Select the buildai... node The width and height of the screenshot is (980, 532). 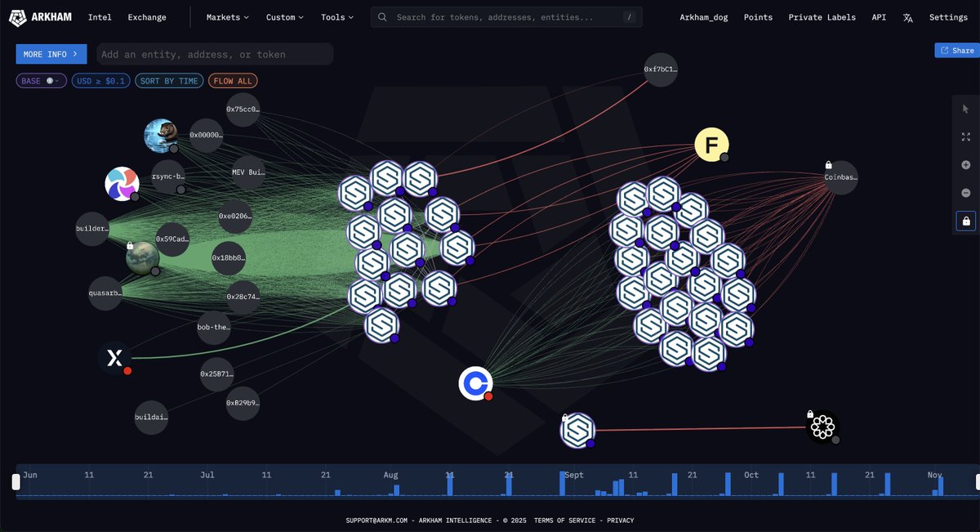[x=151, y=418]
